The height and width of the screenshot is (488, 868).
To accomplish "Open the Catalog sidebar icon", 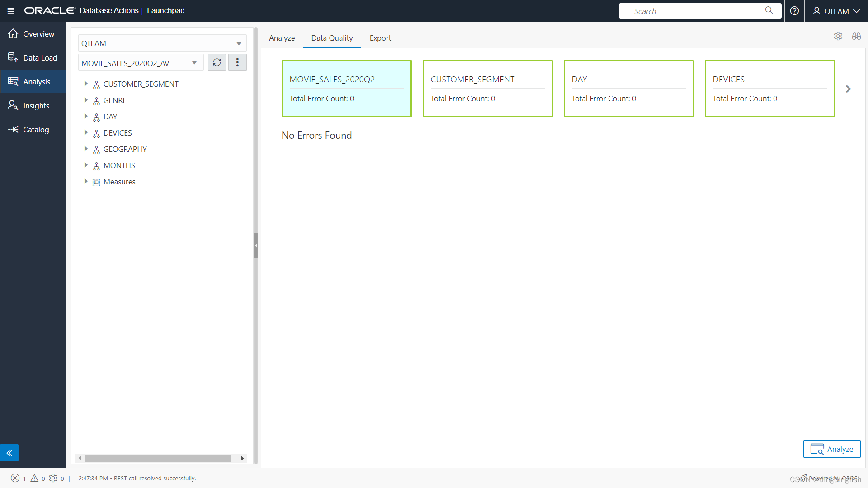I will (33, 130).
